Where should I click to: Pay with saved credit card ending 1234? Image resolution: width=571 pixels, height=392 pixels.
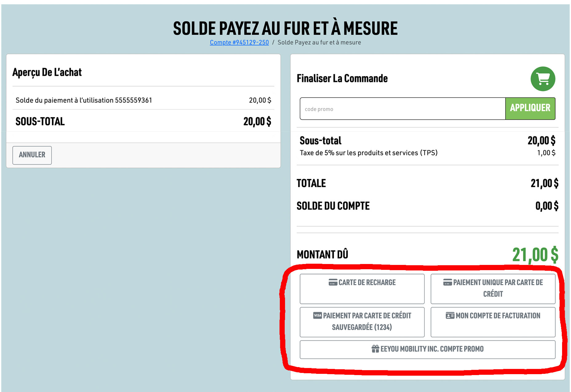[x=362, y=322]
